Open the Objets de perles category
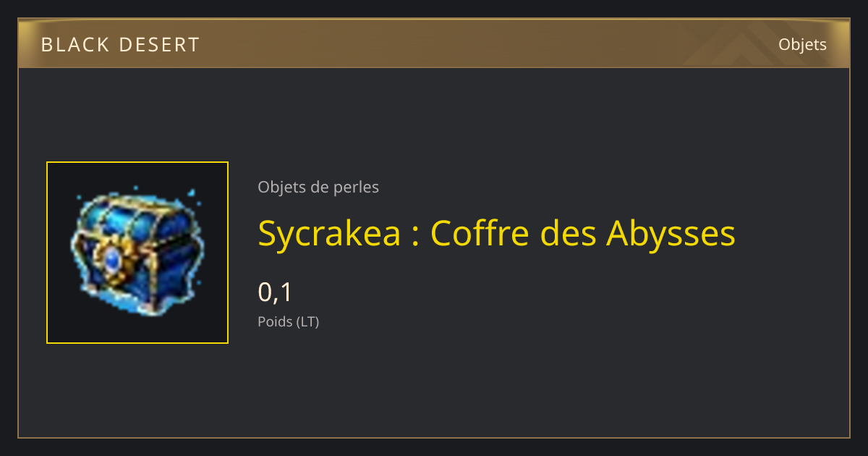The width and height of the screenshot is (868, 456). point(318,187)
